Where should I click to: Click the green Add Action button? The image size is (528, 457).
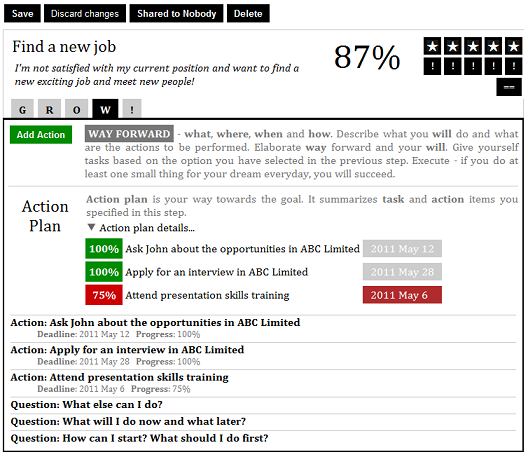tap(41, 135)
